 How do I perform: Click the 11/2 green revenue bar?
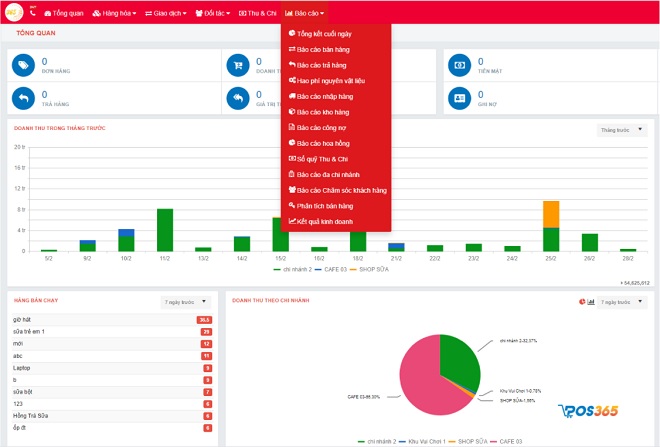[165, 230]
